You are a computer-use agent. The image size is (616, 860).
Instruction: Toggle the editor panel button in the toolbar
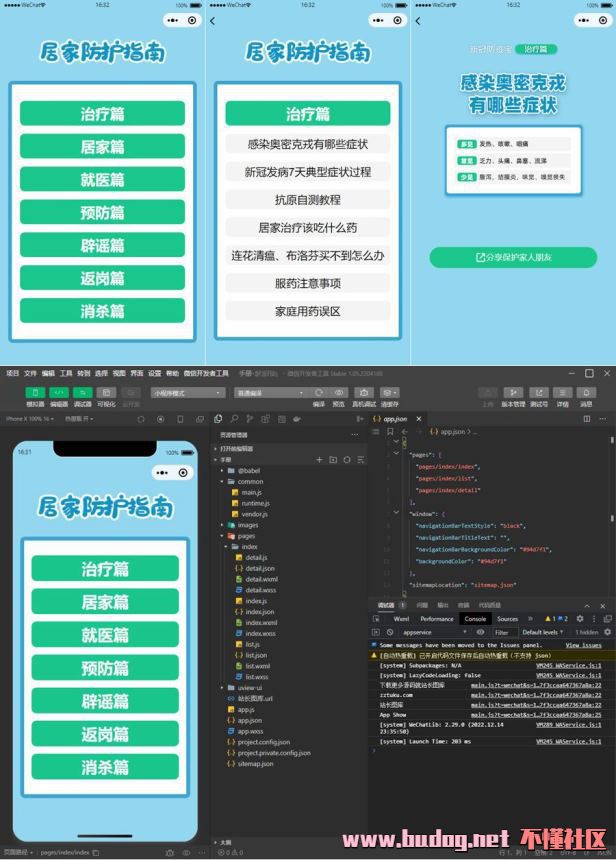coord(59,393)
